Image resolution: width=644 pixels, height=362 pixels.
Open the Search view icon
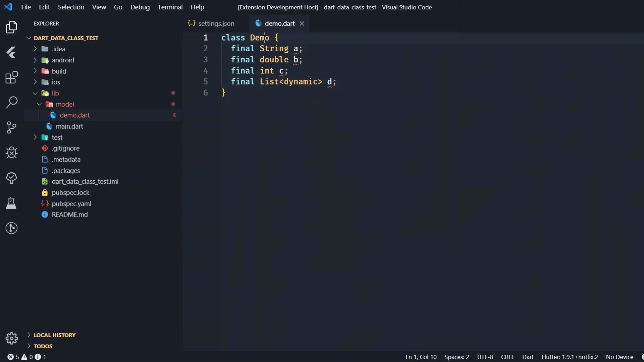tap(11, 102)
